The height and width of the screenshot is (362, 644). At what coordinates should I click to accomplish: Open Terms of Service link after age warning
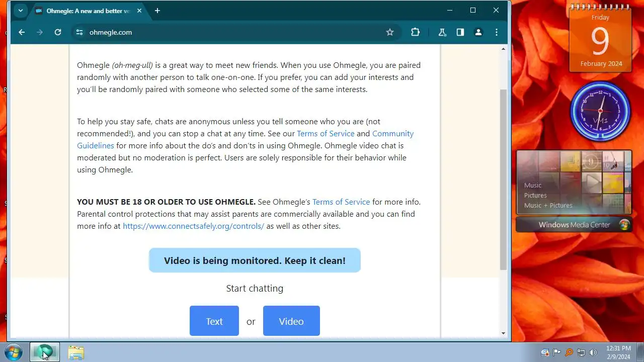[341, 202]
